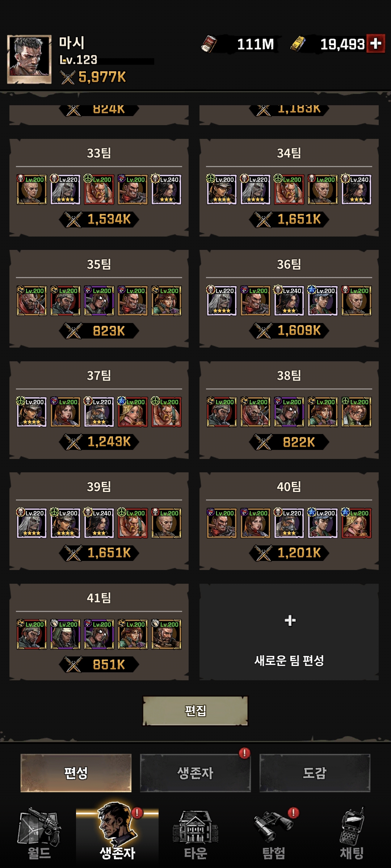Select the last survivor in 40팀
The width and height of the screenshot is (391, 868).
tap(356, 523)
